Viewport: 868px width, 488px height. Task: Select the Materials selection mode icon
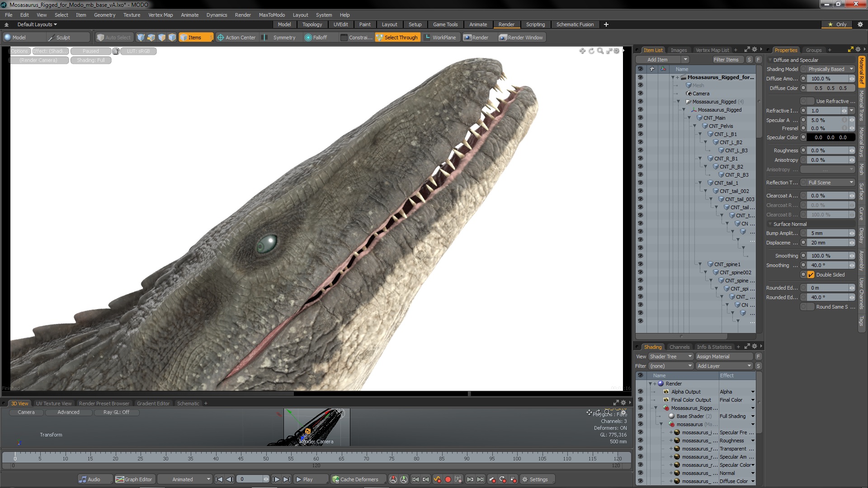pyautogui.click(x=172, y=38)
